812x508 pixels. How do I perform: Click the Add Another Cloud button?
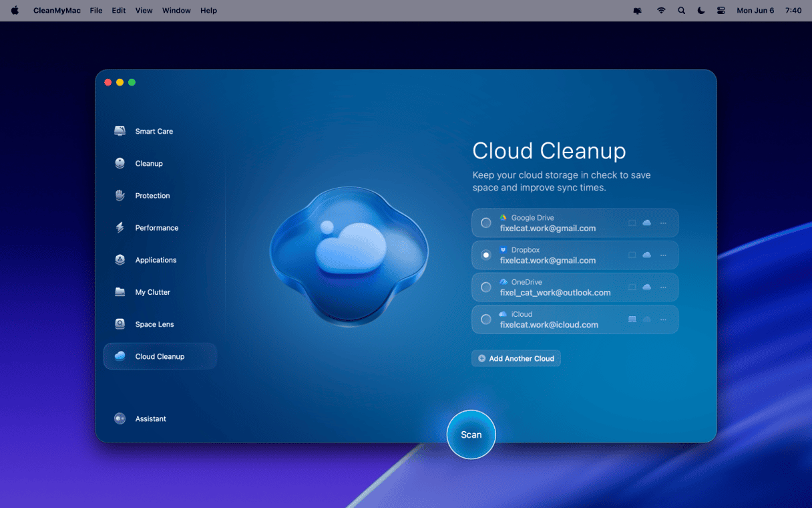(516, 359)
